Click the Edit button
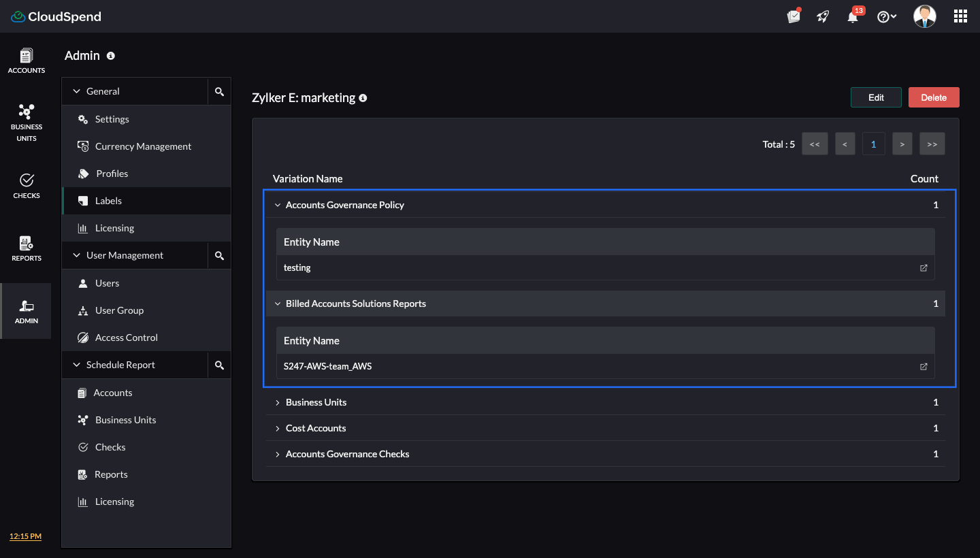 tap(876, 97)
